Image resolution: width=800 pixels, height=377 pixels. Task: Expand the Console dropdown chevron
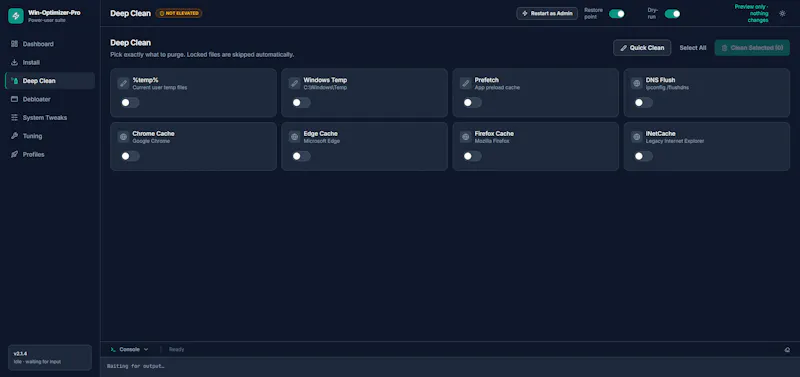coord(146,349)
